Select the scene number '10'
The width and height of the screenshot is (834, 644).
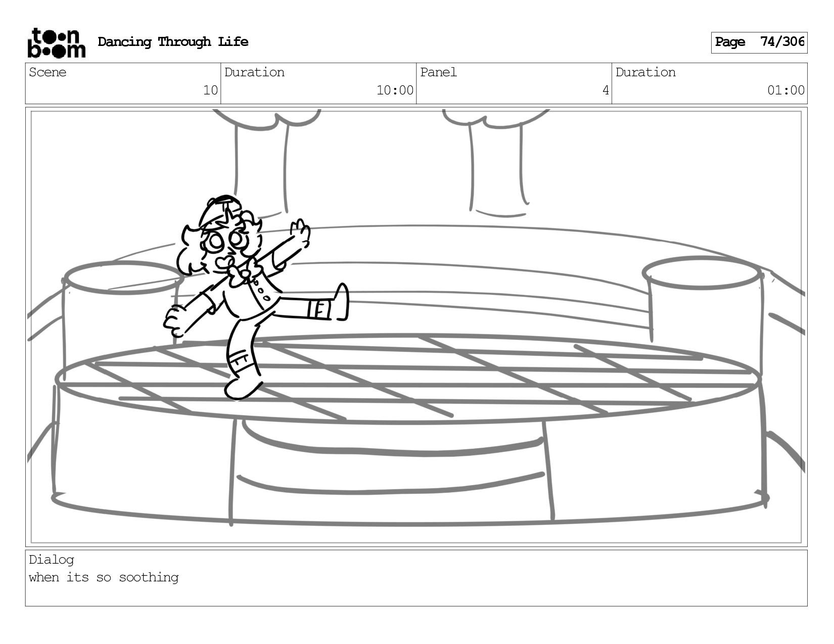[210, 90]
